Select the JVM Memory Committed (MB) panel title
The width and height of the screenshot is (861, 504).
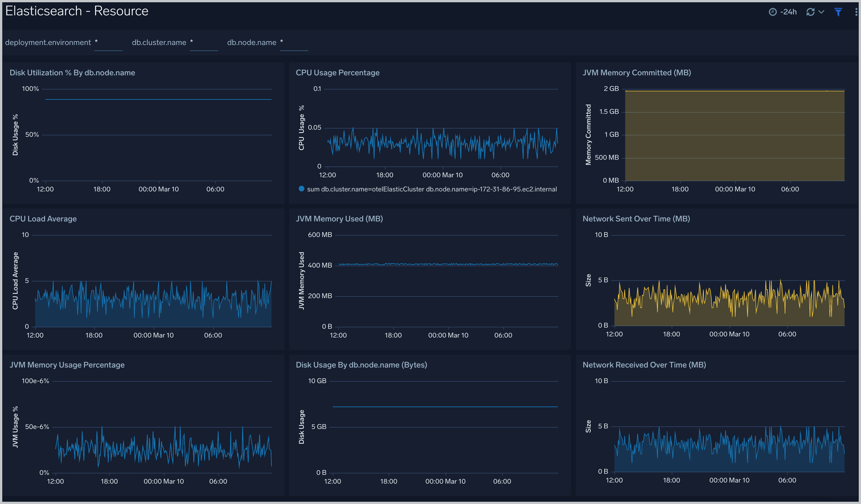pyautogui.click(x=637, y=73)
